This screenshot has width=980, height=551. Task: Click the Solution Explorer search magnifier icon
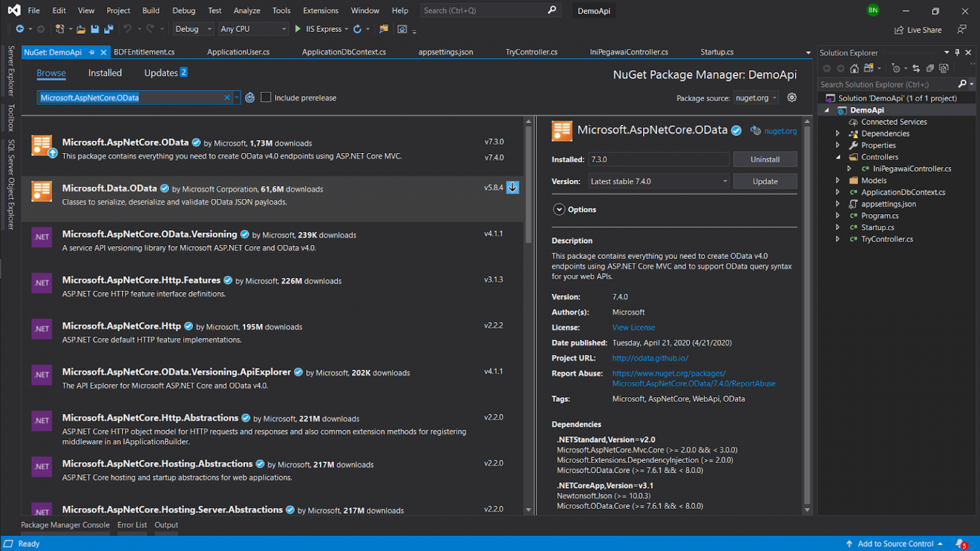pos(962,84)
